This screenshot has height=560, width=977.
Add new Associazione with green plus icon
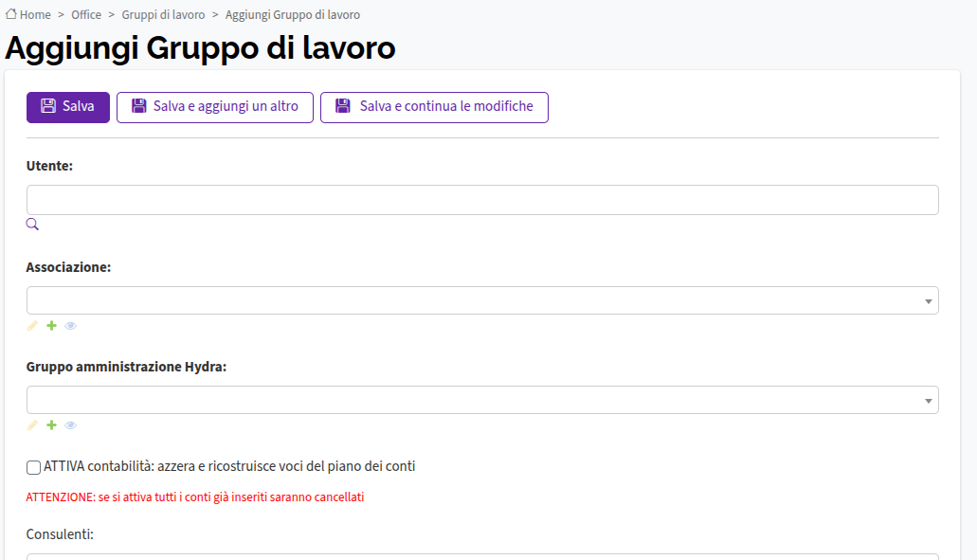point(52,326)
